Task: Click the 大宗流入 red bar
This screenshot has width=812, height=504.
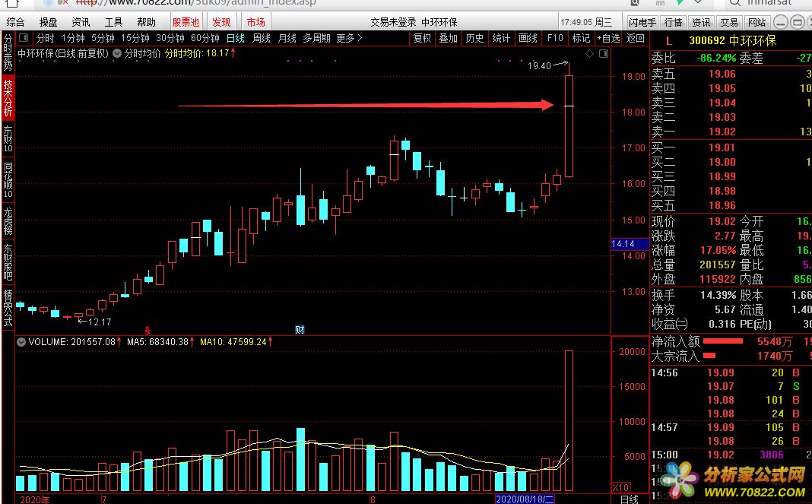Action: point(709,356)
